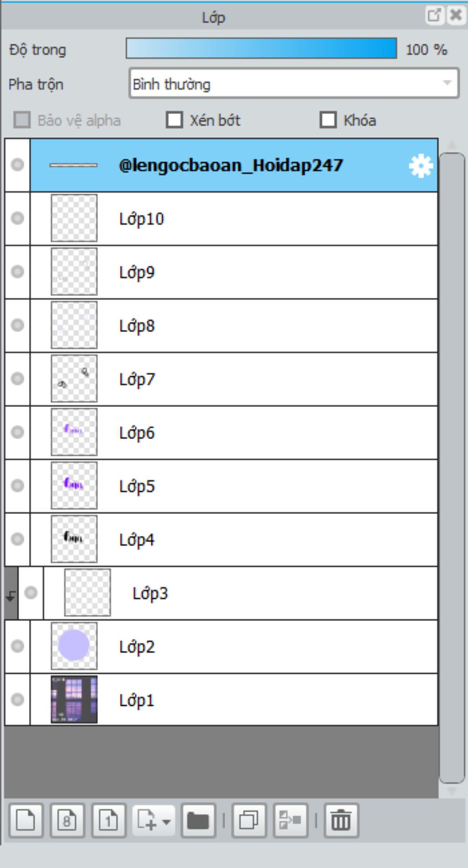The width and height of the screenshot is (468, 868).
Task: Undock the Lớp panel to floating window
Action: pos(434,16)
